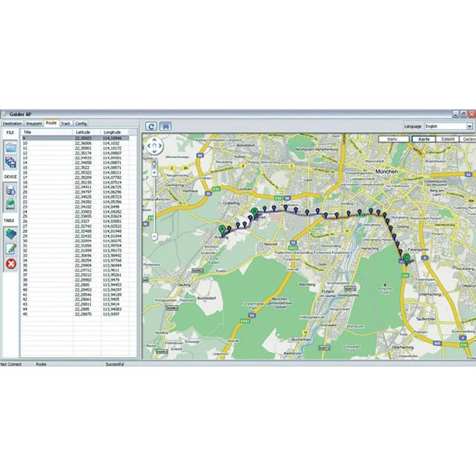This screenshot has height=476, width=476.
Task: Zoom out on map with minus button
Action: [154, 236]
